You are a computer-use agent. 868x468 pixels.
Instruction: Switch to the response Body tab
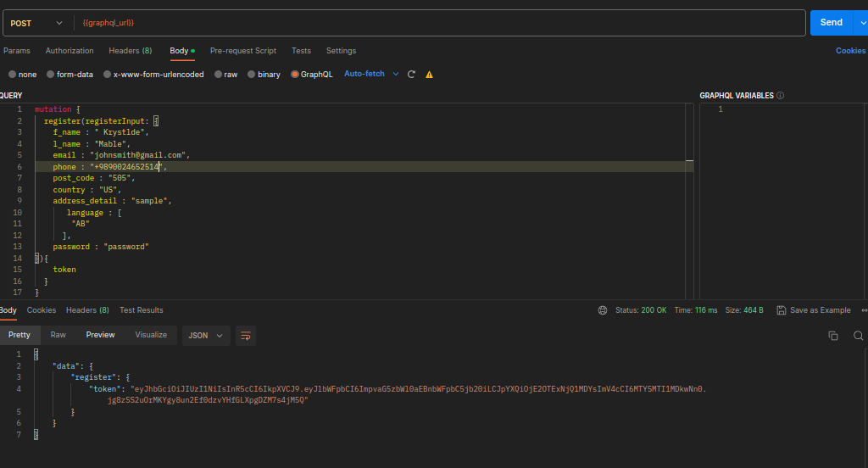click(x=8, y=310)
